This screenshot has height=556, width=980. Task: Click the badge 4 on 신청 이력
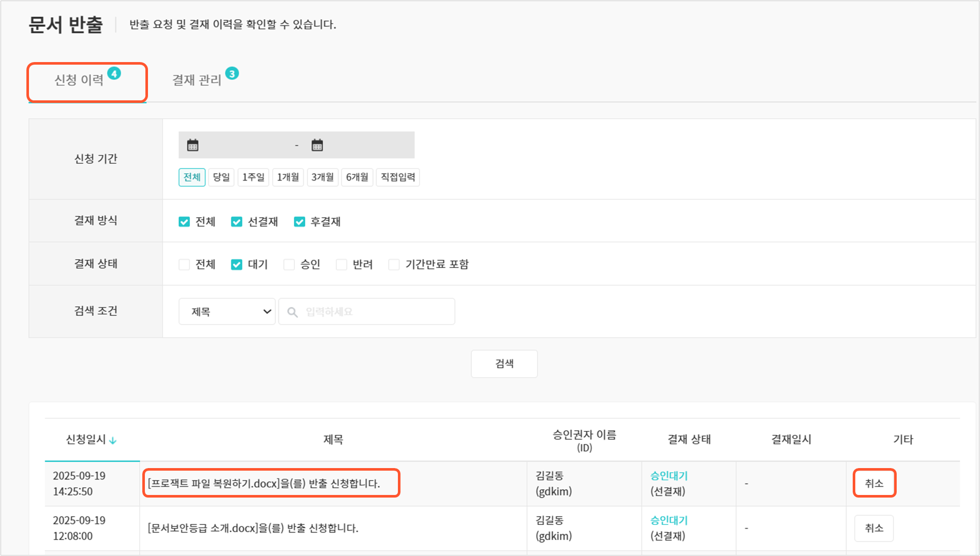(x=114, y=73)
